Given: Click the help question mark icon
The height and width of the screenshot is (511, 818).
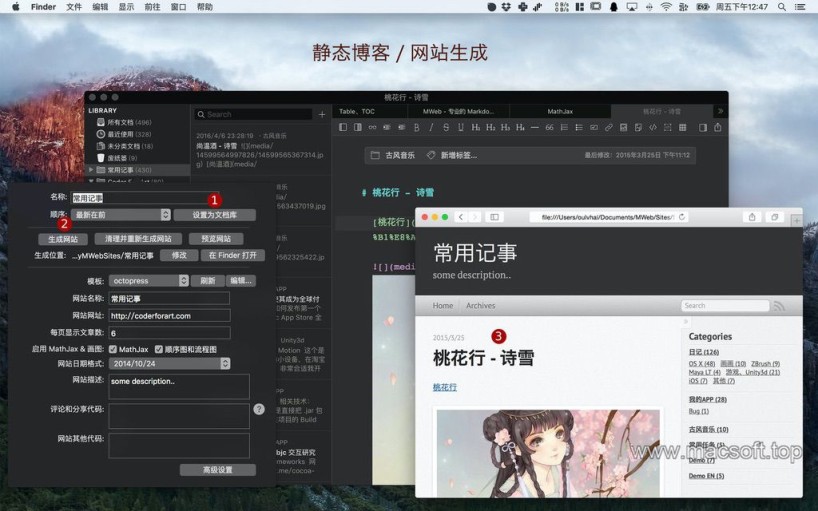Looking at the screenshot, I should click(x=259, y=409).
